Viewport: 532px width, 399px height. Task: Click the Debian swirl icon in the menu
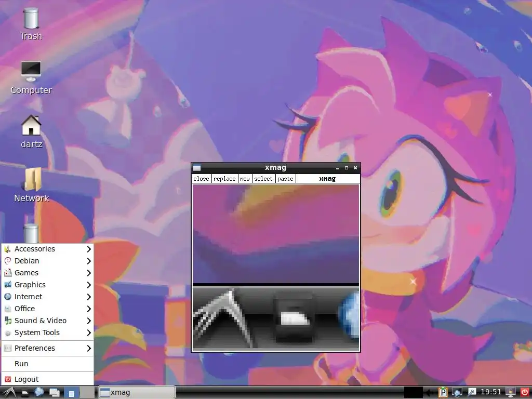point(8,261)
